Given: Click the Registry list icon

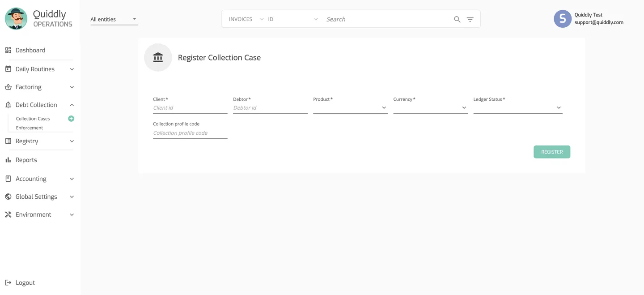Looking at the screenshot, I should (8, 141).
